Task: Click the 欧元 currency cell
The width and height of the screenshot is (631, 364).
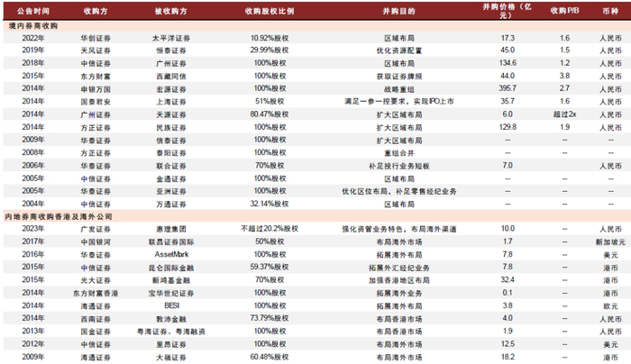Action: [x=610, y=306]
